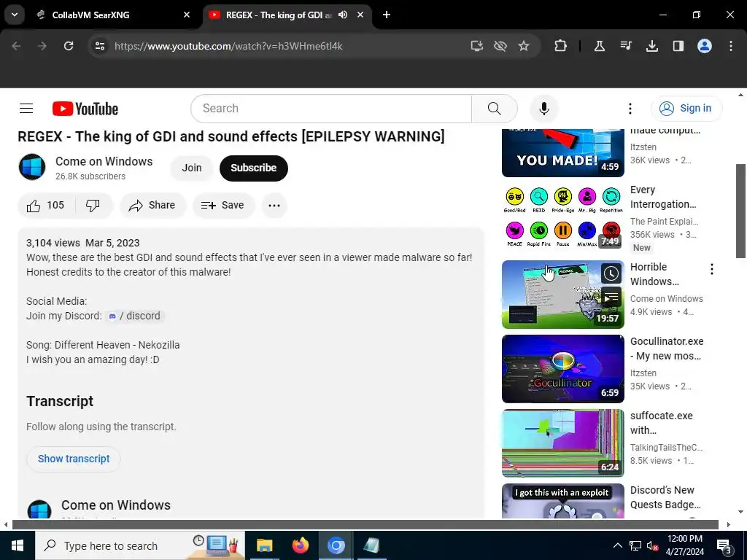Screen dimensions: 747x560
Task: Open the notepad-like taskbar app icon
Action: tap(371, 545)
